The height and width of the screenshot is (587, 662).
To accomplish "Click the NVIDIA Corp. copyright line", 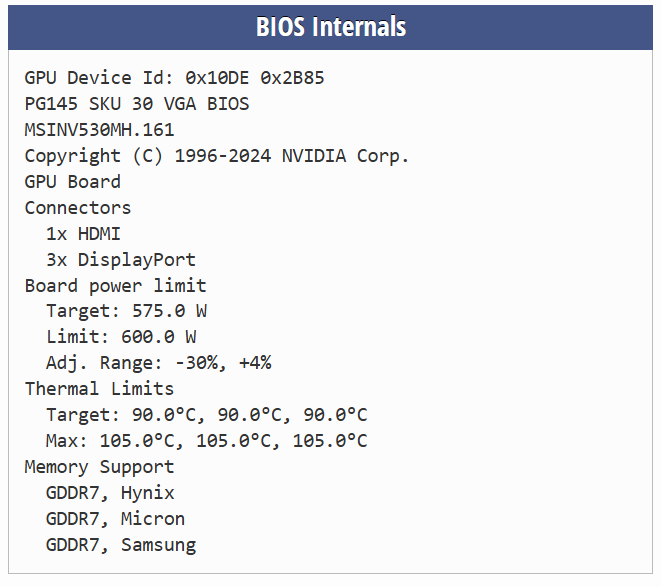I will click(217, 156).
